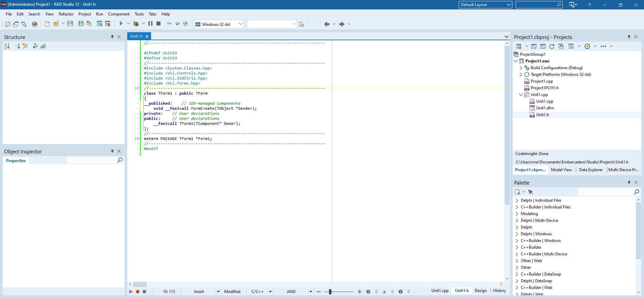The height and width of the screenshot is (298, 644).
Task: Expand the Delphi | Individual Files palette category
Action: pos(517,200)
